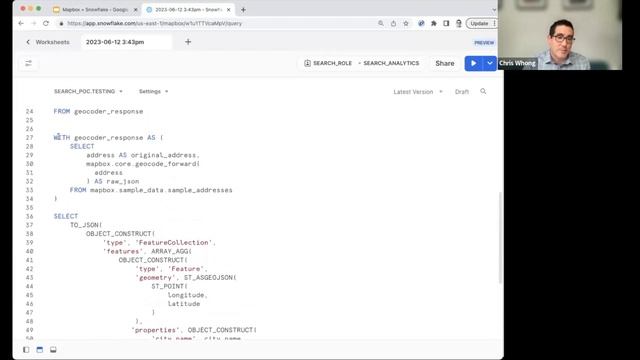Screen dimensions: 640x360
Task: Click ') AS raw_json' on line 32
Action: click(x=113, y=181)
